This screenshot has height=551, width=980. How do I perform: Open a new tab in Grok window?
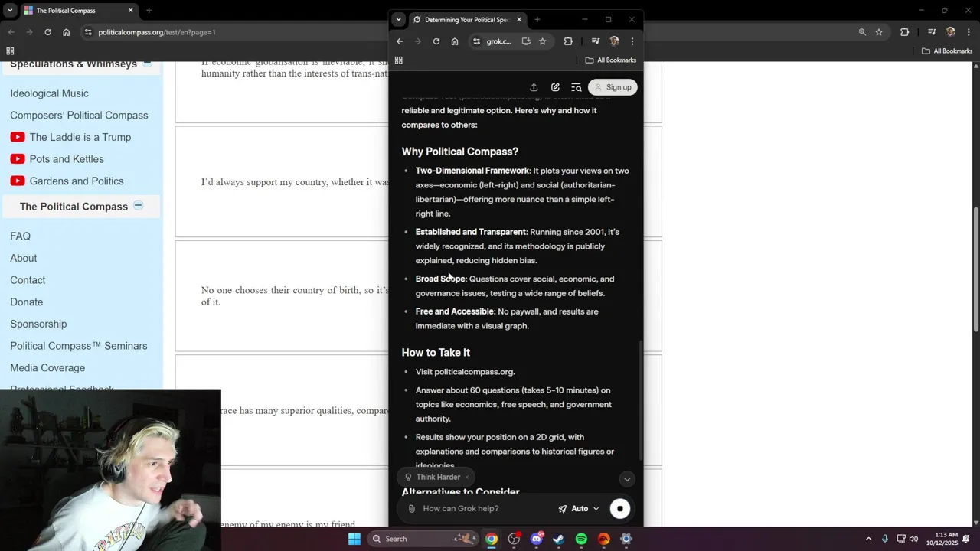(537, 20)
